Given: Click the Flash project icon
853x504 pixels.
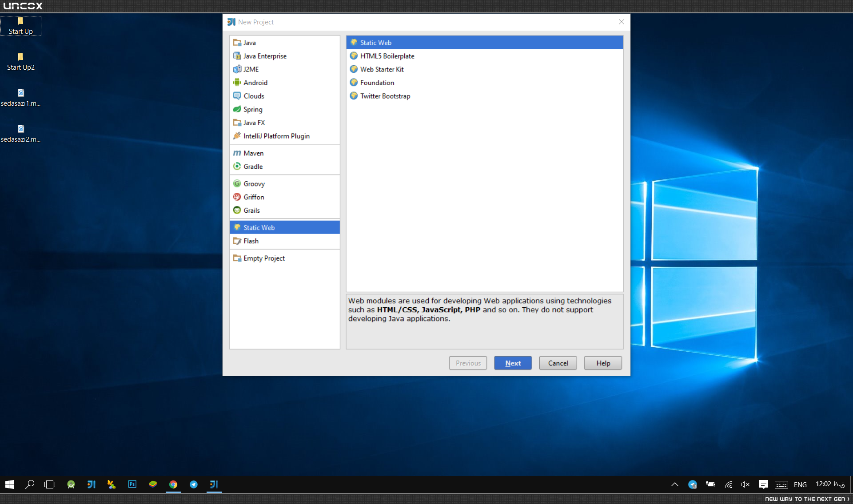Looking at the screenshot, I should [237, 241].
